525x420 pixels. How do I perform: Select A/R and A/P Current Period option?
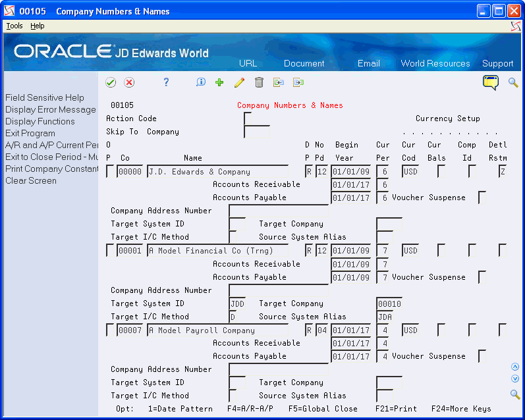click(51, 145)
